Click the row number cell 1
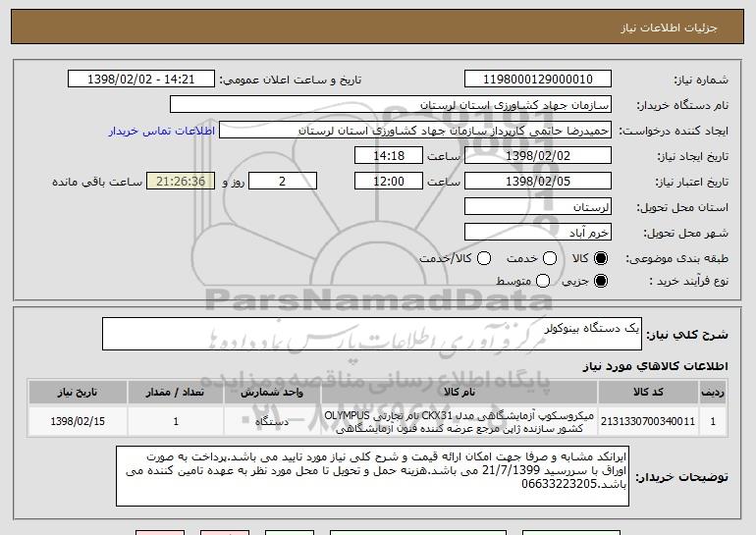The width and height of the screenshot is (756, 535). [x=713, y=421]
